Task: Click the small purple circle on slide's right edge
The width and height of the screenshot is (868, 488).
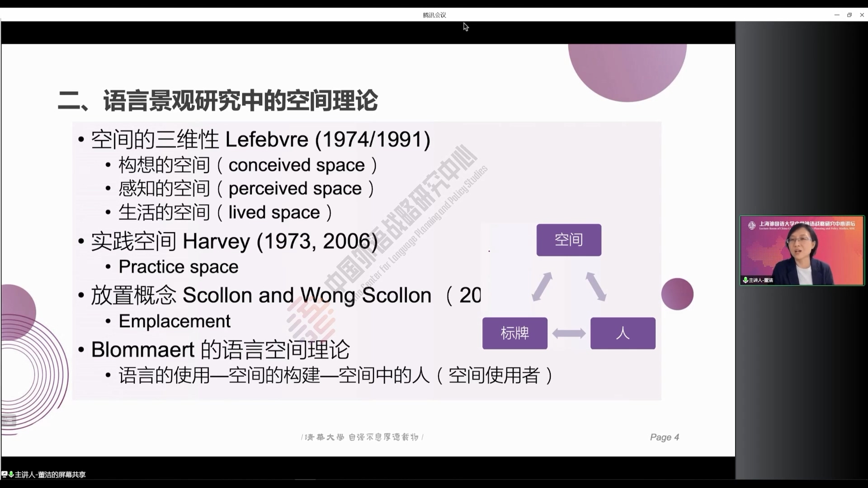Action: pyautogui.click(x=677, y=294)
